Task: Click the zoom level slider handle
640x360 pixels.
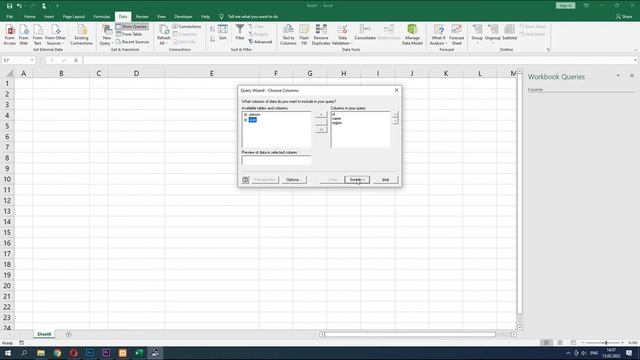Action: coord(606,342)
